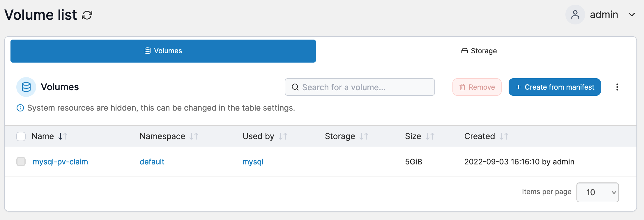Sort by Used by column sort icon
This screenshot has width=644, height=220.
pyautogui.click(x=283, y=136)
